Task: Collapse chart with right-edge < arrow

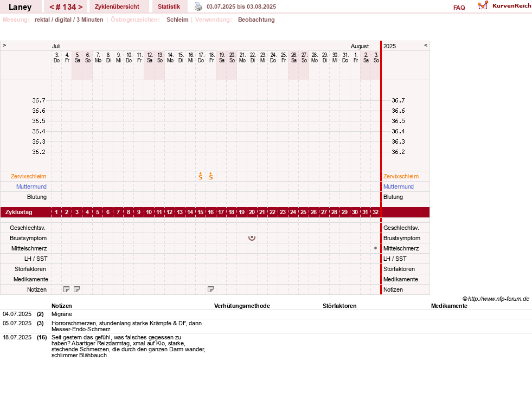Action: click(426, 45)
